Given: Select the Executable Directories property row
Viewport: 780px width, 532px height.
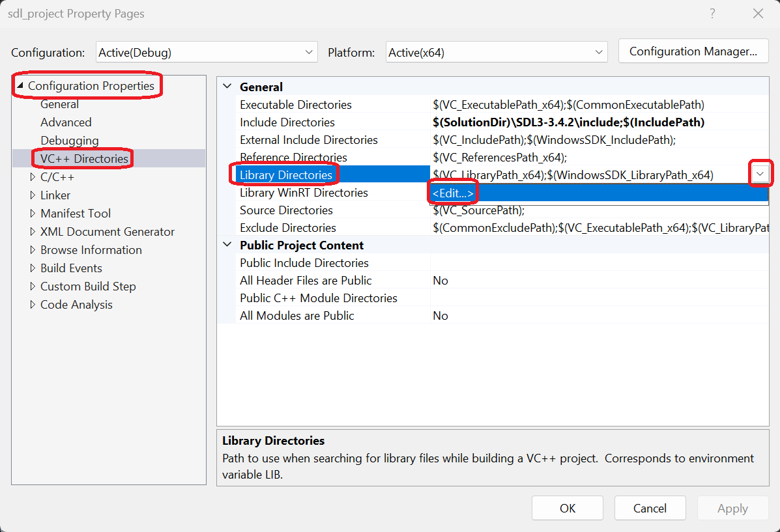Looking at the screenshot, I should pos(296,104).
